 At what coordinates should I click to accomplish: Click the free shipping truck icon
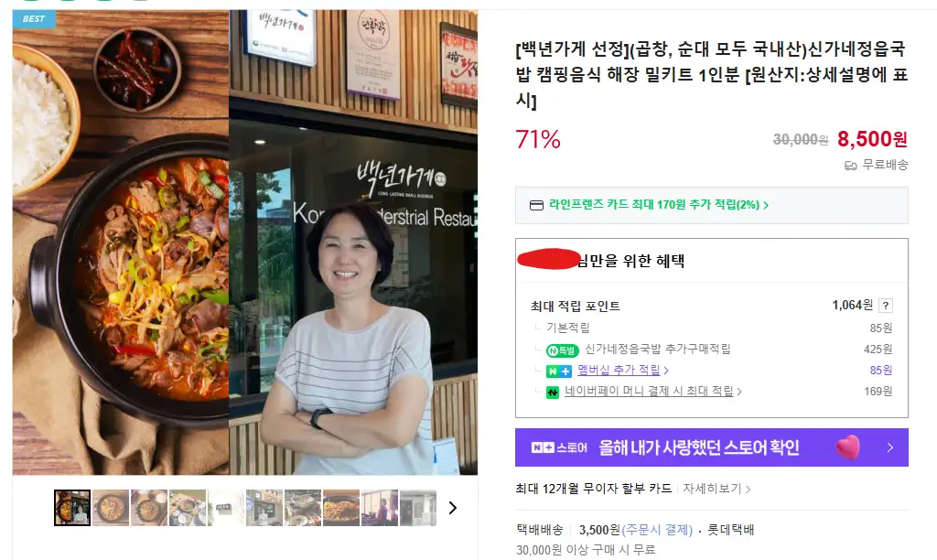tap(850, 165)
